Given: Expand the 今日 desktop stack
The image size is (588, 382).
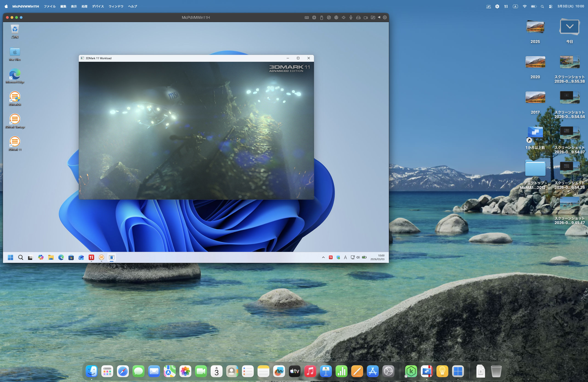Looking at the screenshot, I should pyautogui.click(x=569, y=27).
